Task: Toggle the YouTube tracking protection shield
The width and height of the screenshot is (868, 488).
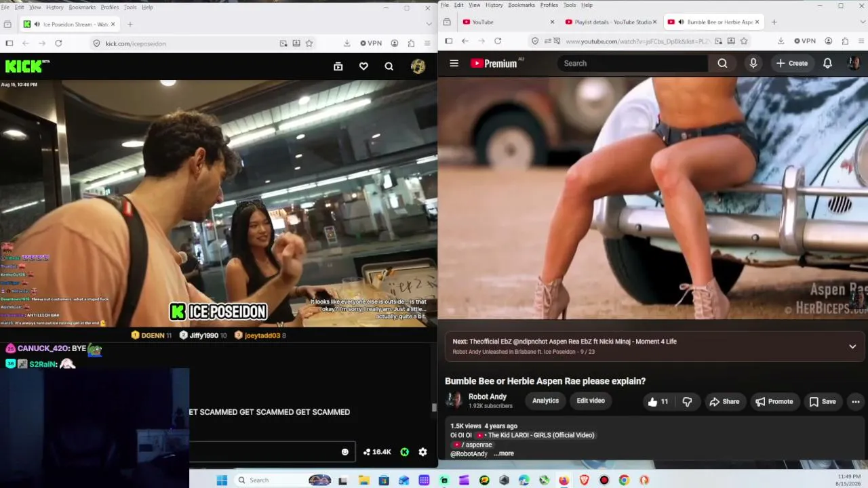Action: [535, 41]
